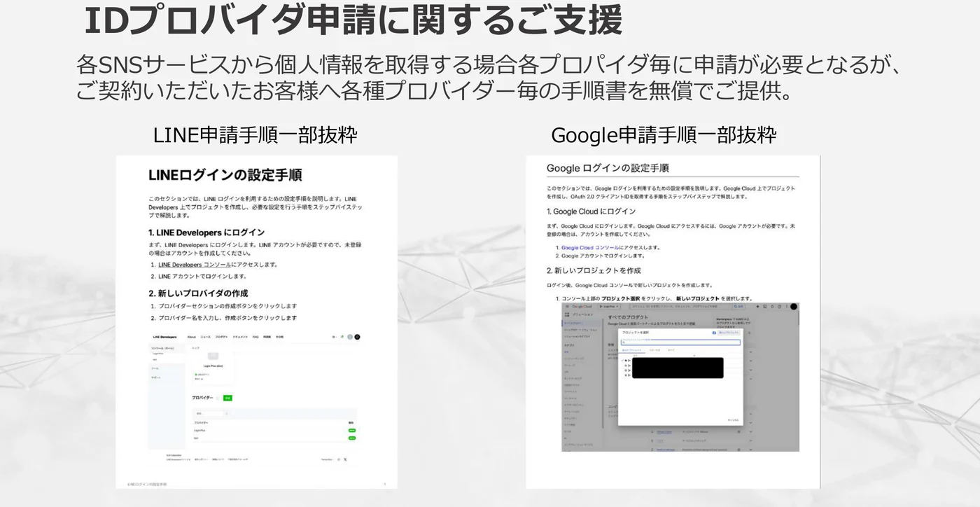Click the dark profile avatar in LINE console header
This screenshot has height=507, width=980.
point(357,337)
